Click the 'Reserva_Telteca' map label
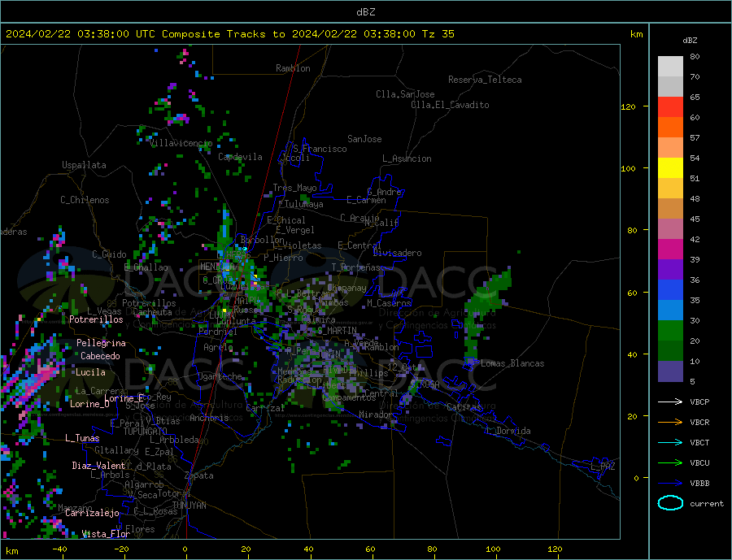This screenshot has width=732, height=560. tap(485, 80)
